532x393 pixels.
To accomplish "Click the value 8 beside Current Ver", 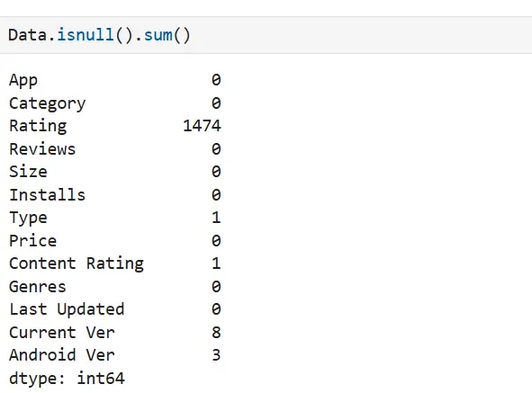I will tap(216, 333).
